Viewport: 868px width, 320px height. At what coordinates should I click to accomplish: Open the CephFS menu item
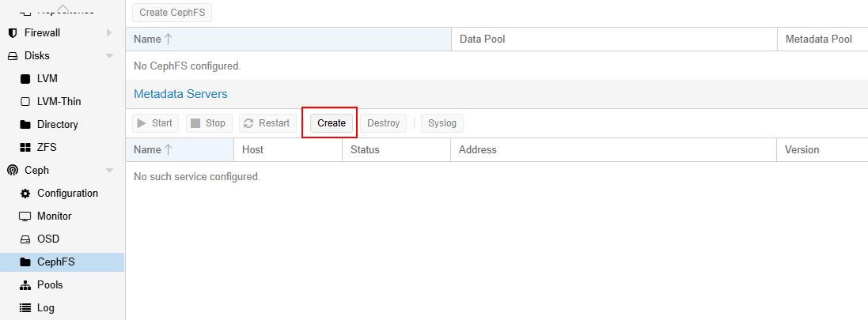click(55, 262)
